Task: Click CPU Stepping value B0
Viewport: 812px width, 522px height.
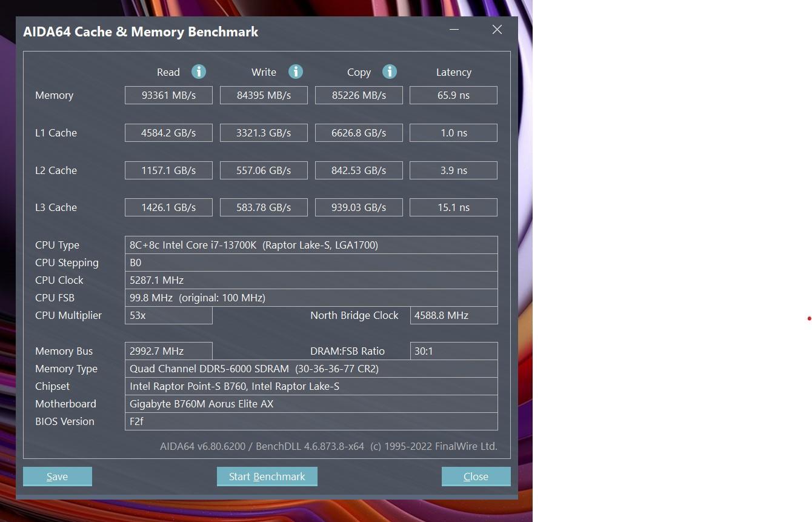Action: [311, 263]
